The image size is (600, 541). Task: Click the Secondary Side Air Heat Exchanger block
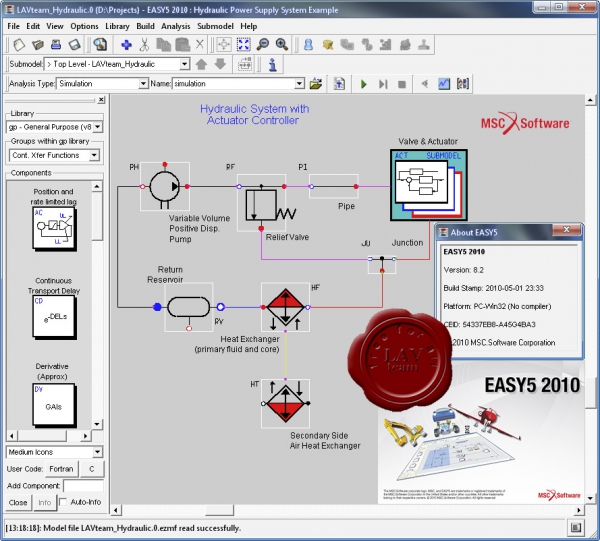click(285, 403)
